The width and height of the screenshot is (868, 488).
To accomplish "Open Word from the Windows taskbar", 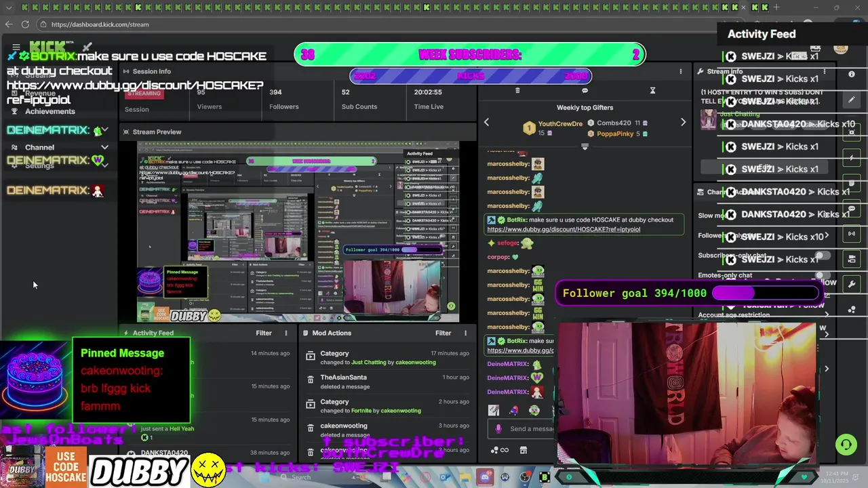I will click(505, 477).
